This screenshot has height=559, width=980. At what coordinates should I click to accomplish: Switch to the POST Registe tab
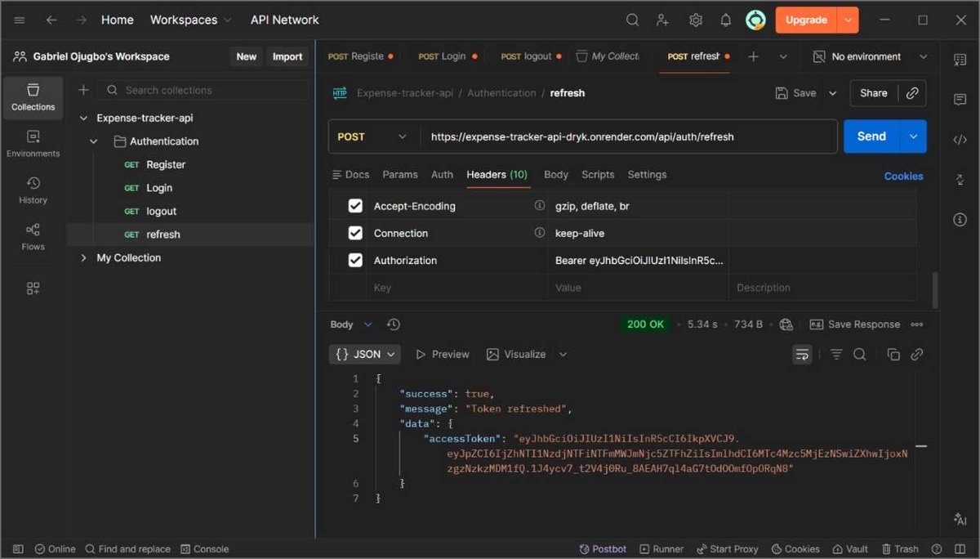[360, 56]
